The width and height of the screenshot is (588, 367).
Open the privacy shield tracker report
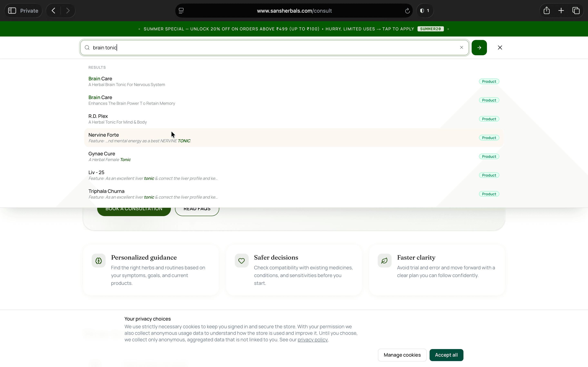pyautogui.click(x=425, y=11)
